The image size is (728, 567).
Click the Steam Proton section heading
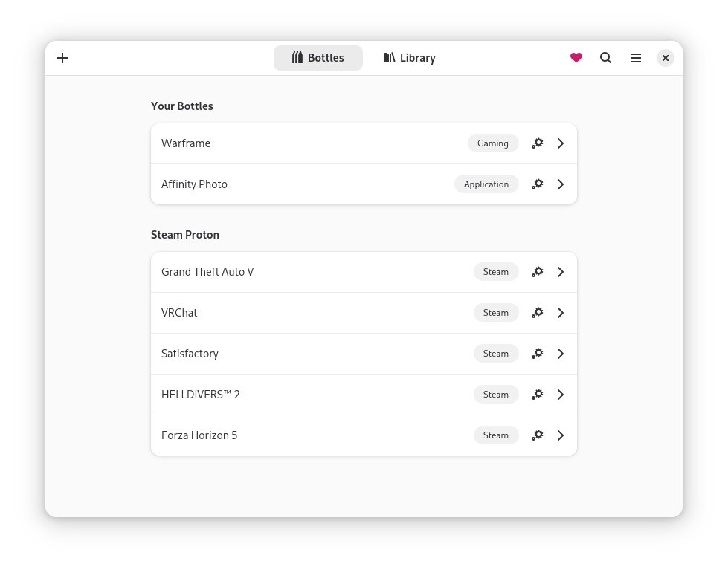pos(184,235)
